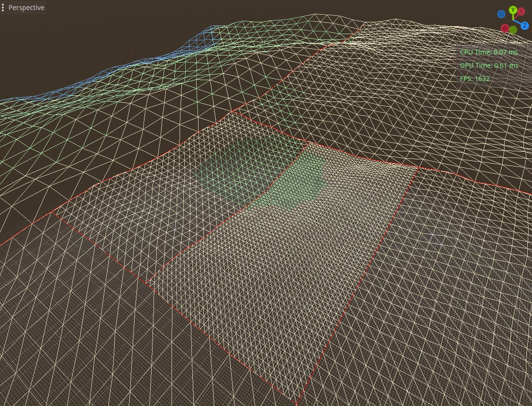The height and width of the screenshot is (406, 532).
Task: Snap view to the red X axis
Action: [x=521, y=11]
